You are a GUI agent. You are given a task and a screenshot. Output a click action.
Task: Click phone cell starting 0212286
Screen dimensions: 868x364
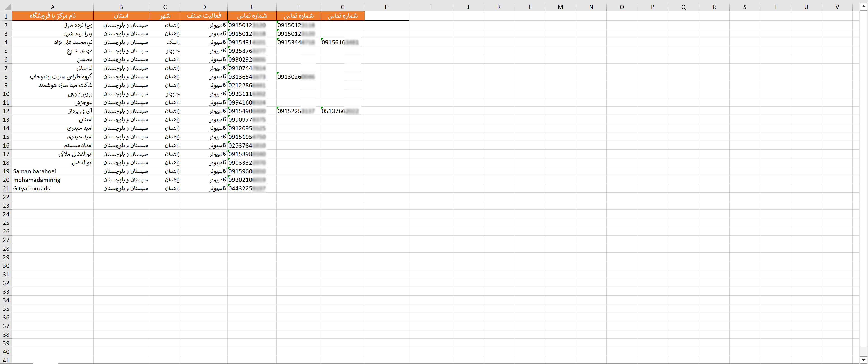[252, 85]
